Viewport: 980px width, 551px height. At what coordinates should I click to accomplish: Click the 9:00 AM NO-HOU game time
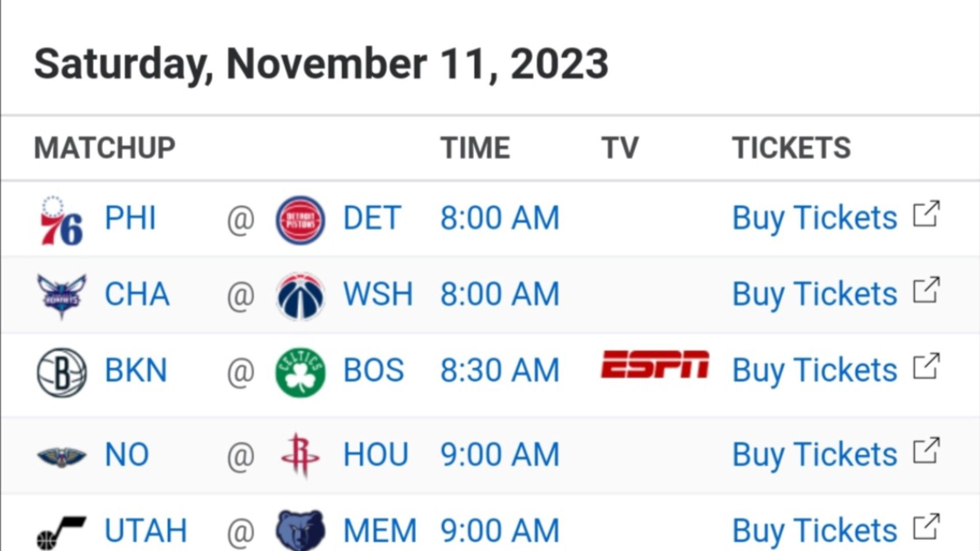pos(500,455)
